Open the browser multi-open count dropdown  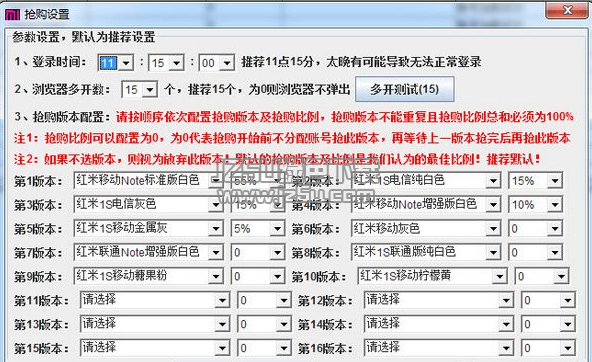pos(139,90)
